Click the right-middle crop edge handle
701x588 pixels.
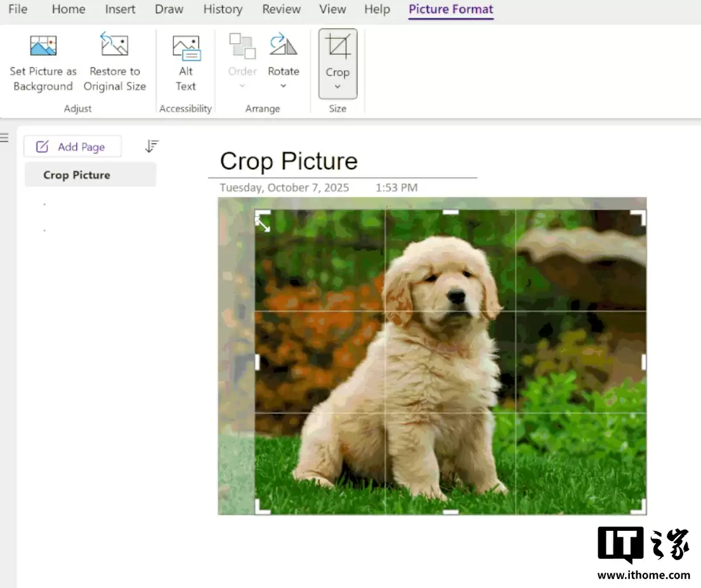point(644,362)
